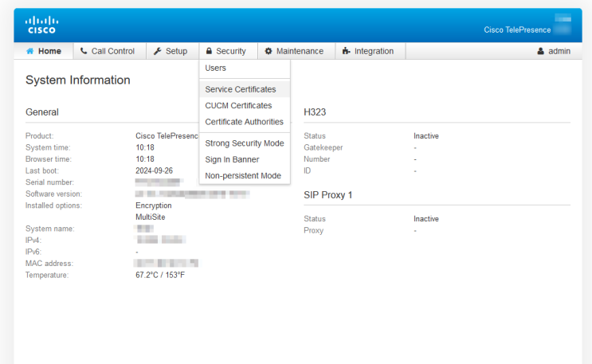Viewport: 592px width, 364px height.
Task: Open the admin account menu
Action: (x=554, y=51)
